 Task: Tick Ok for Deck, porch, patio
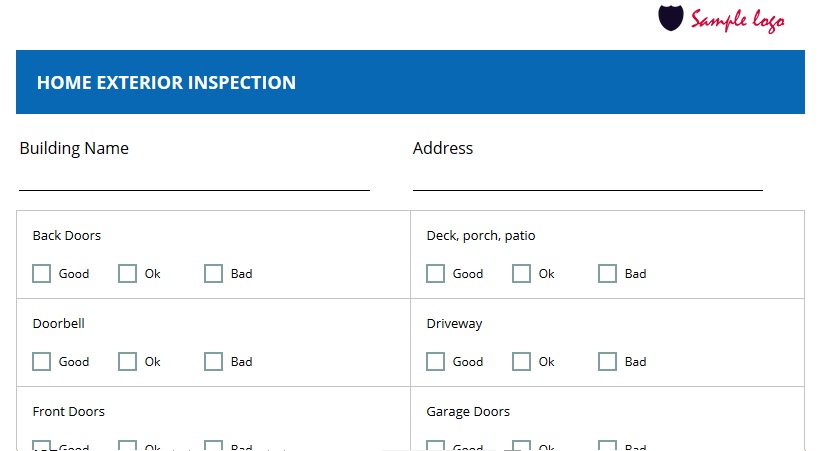pos(522,273)
